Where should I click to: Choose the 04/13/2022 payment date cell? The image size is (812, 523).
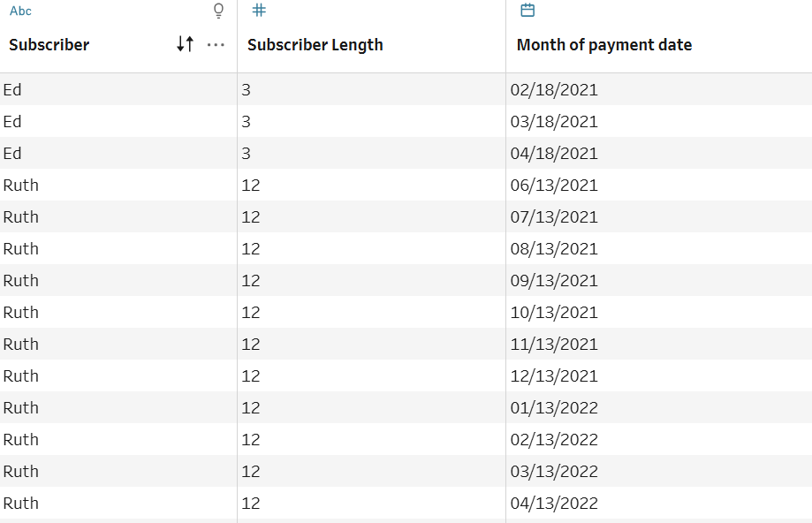pyautogui.click(x=554, y=504)
